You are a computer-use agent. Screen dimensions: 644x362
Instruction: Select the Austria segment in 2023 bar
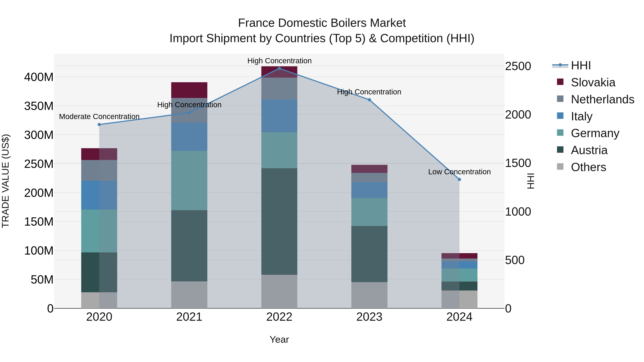(x=369, y=254)
